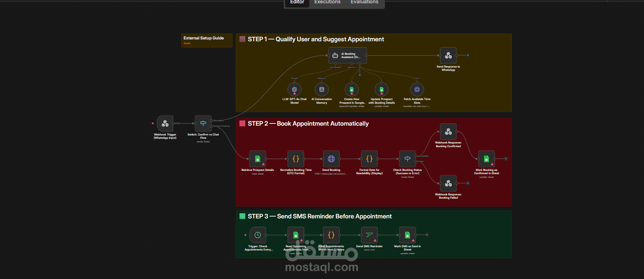The width and height of the screenshot is (644, 279).
Task: Open the LLM: GPT-4o Chat Model node
Action: pyautogui.click(x=295, y=89)
